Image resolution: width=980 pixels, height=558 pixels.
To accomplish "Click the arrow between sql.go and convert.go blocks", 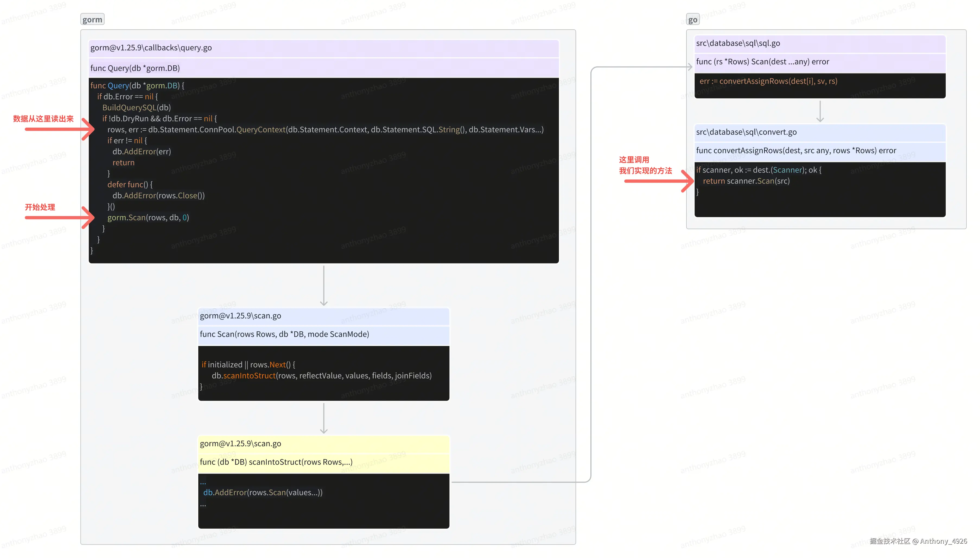I will point(820,111).
